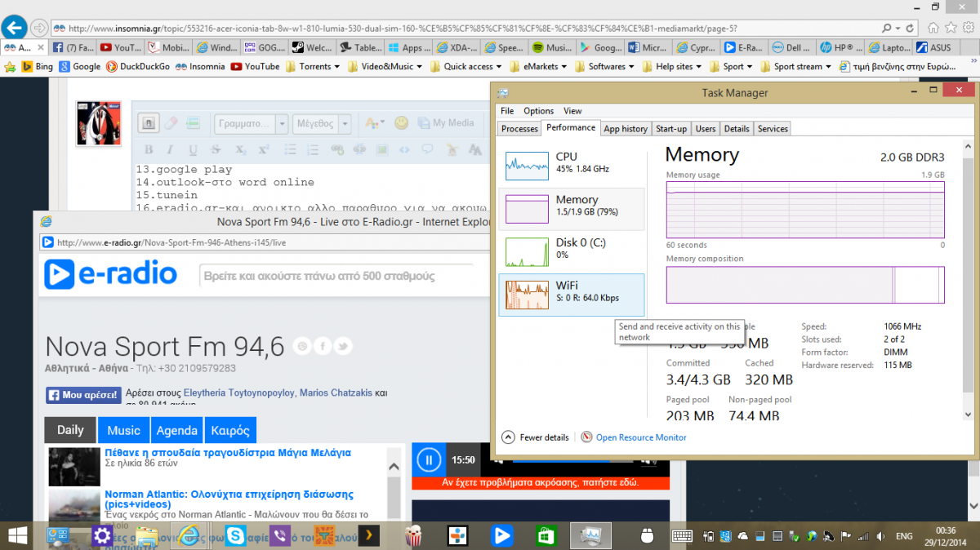980x550 pixels.
Task: Click My Media button in editor
Action: 445,123
